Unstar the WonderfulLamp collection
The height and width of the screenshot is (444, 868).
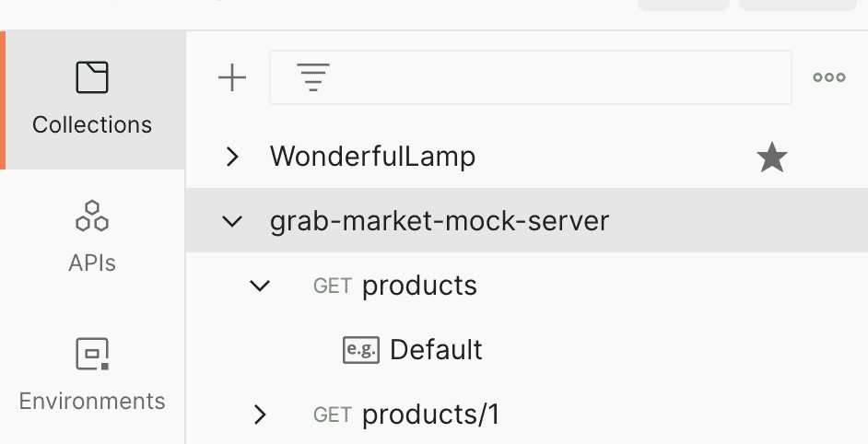tap(771, 158)
